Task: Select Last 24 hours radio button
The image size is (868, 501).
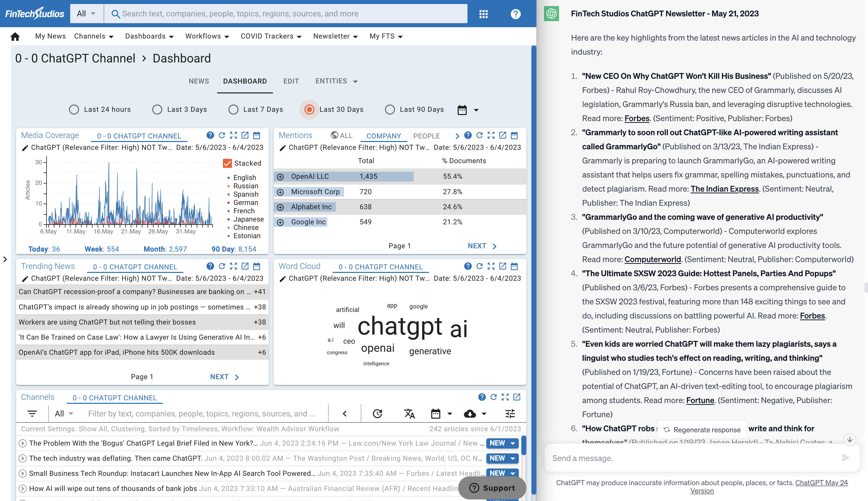Action: [x=74, y=110]
